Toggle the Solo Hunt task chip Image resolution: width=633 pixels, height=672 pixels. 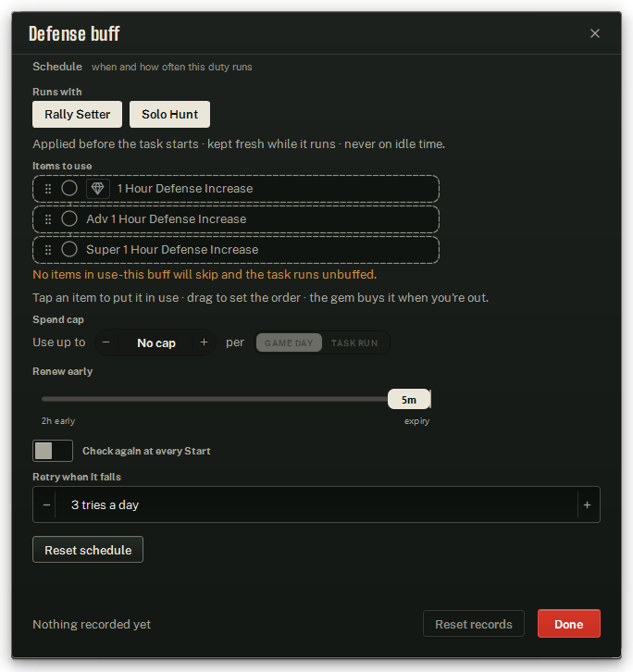[x=169, y=115]
